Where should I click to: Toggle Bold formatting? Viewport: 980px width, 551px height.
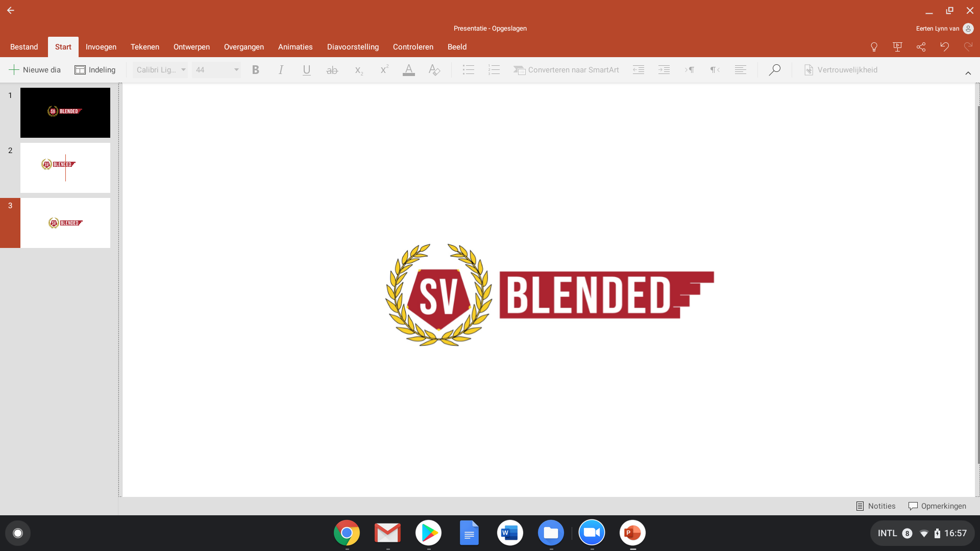pos(256,70)
